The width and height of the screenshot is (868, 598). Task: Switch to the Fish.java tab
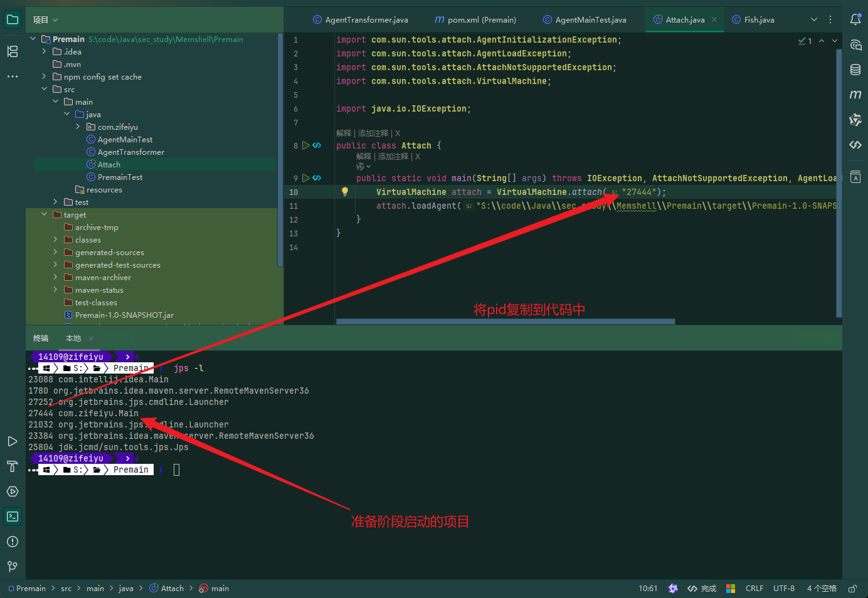pyautogui.click(x=753, y=20)
